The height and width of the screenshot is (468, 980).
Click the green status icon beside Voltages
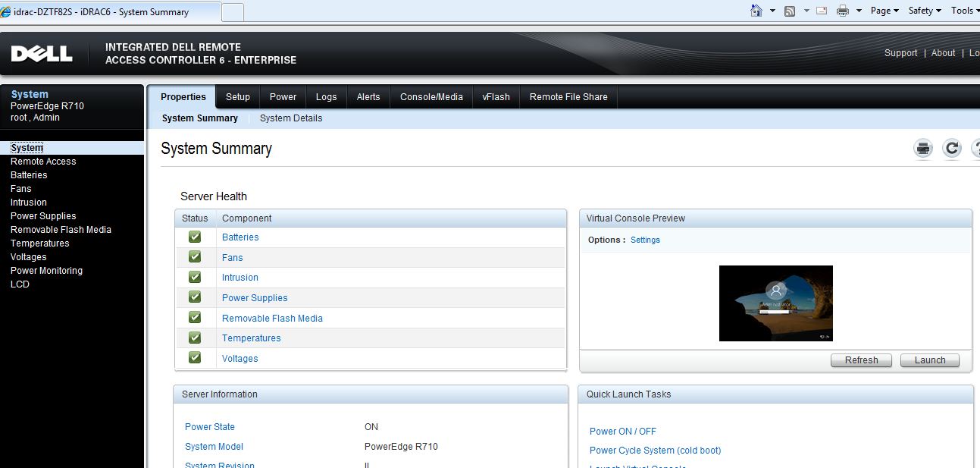point(194,356)
